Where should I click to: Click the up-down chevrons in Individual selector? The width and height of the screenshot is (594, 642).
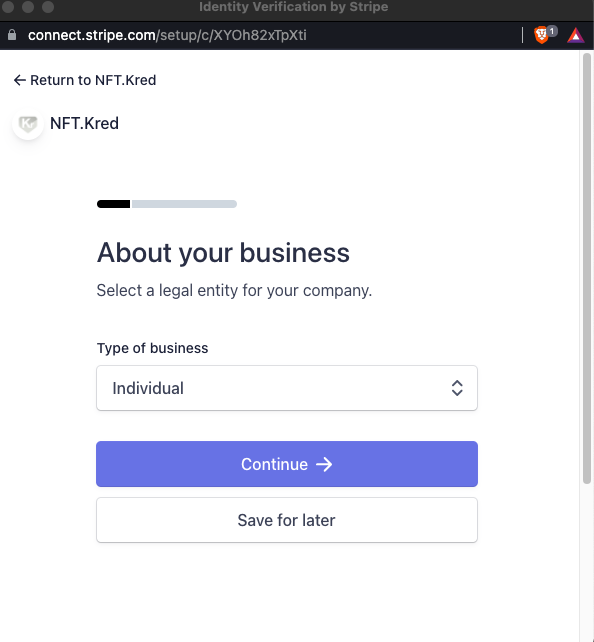pos(457,388)
